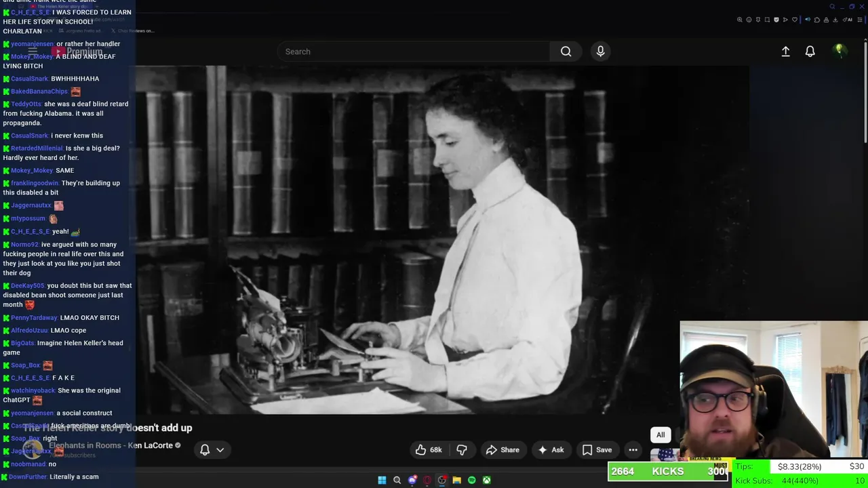Image resolution: width=868 pixels, height=488 pixels.
Task: Open the Windows Start button
Action: (382, 480)
